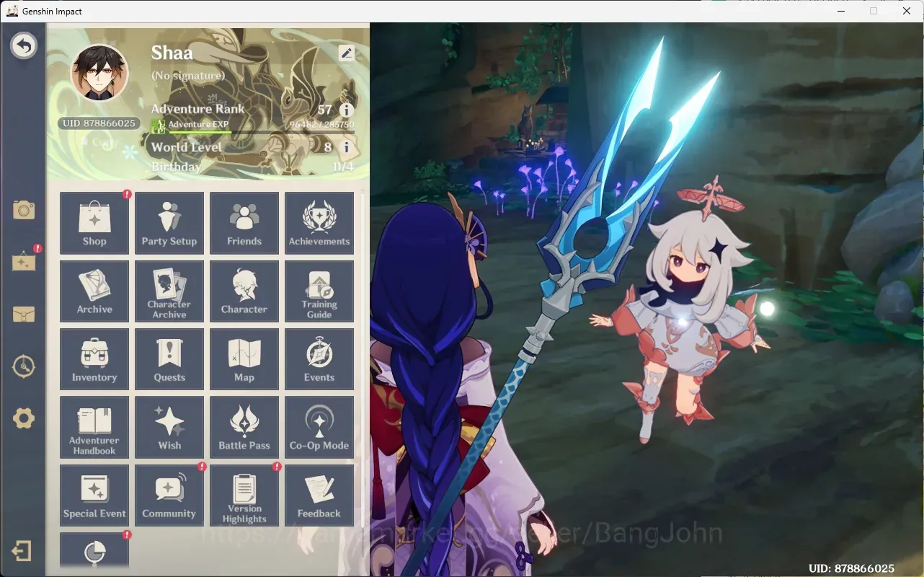Viewport: 924px width, 577px height.
Task: Edit profile with the pencil icon
Action: click(347, 53)
